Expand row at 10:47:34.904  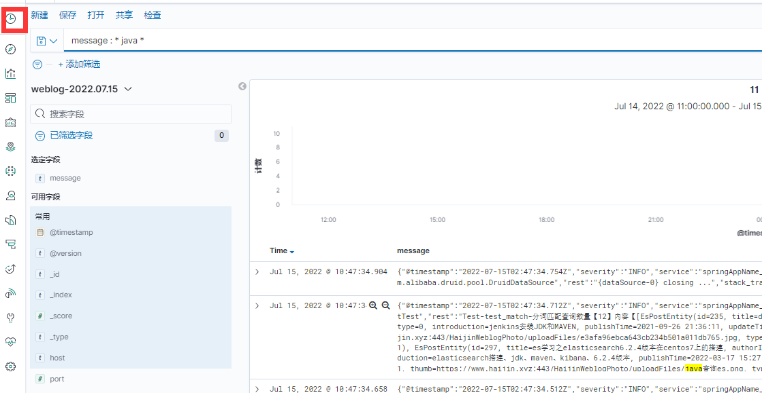tap(257, 272)
